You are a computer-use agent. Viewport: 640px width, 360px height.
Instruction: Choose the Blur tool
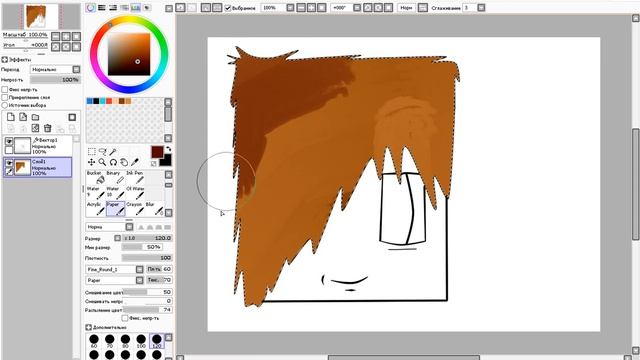click(155, 209)
